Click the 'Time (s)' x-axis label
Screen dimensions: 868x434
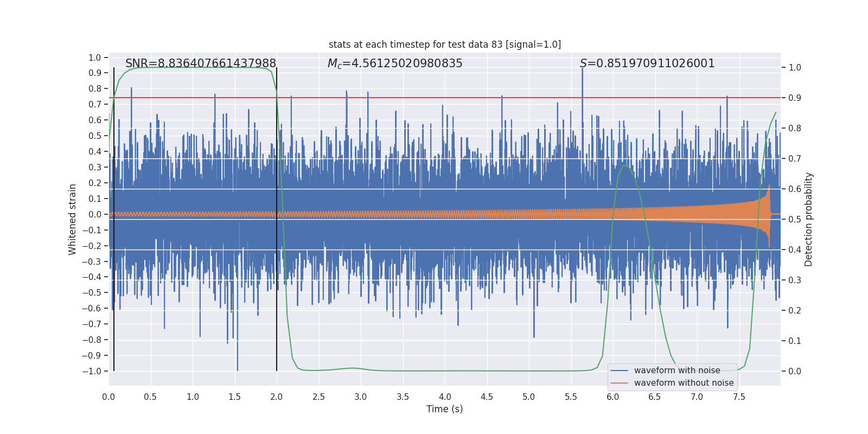445,409
